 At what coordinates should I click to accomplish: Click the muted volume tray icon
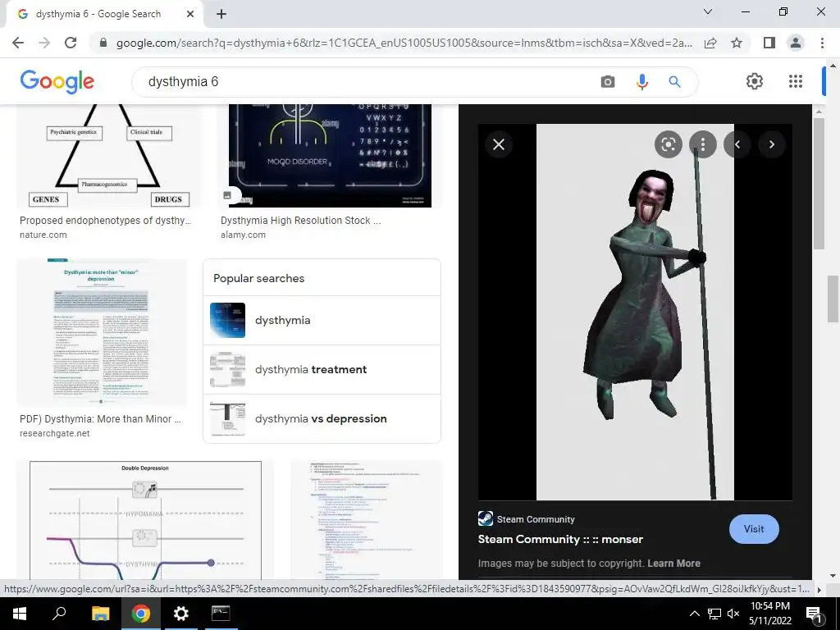[733, 614]
